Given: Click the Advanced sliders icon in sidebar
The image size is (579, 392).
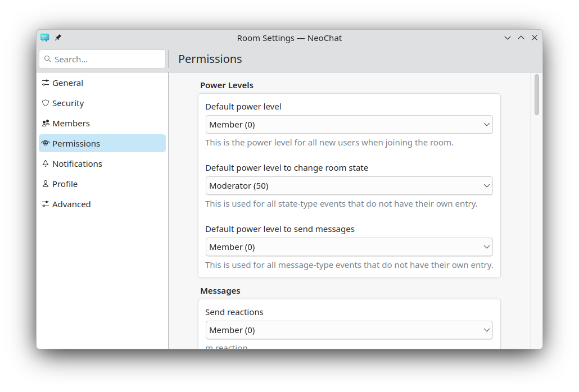Looking at the screenshot, I should (46, 204).
